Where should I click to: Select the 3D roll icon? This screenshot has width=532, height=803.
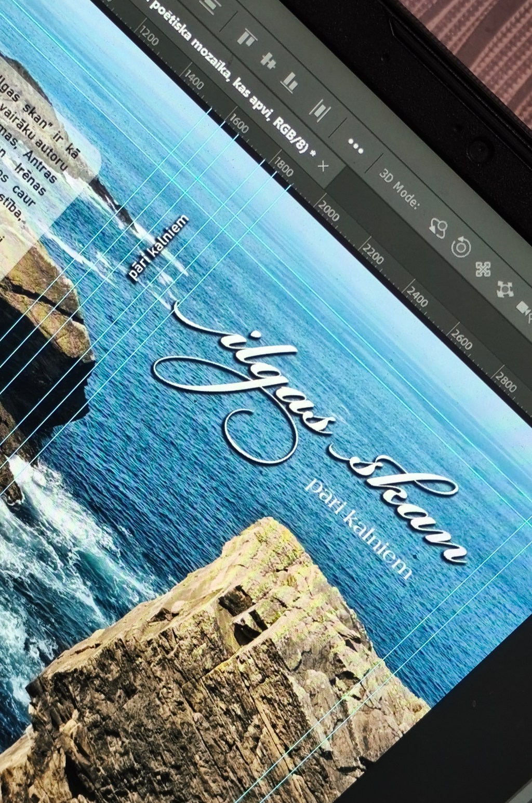click(x=460, y=247)
